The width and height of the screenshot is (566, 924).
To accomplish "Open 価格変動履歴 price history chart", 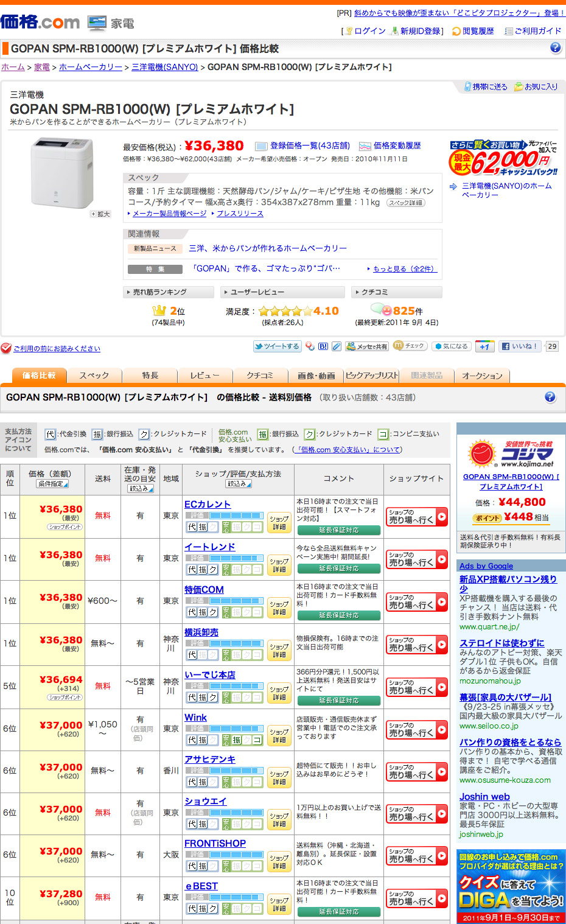I will click(397, 145).
